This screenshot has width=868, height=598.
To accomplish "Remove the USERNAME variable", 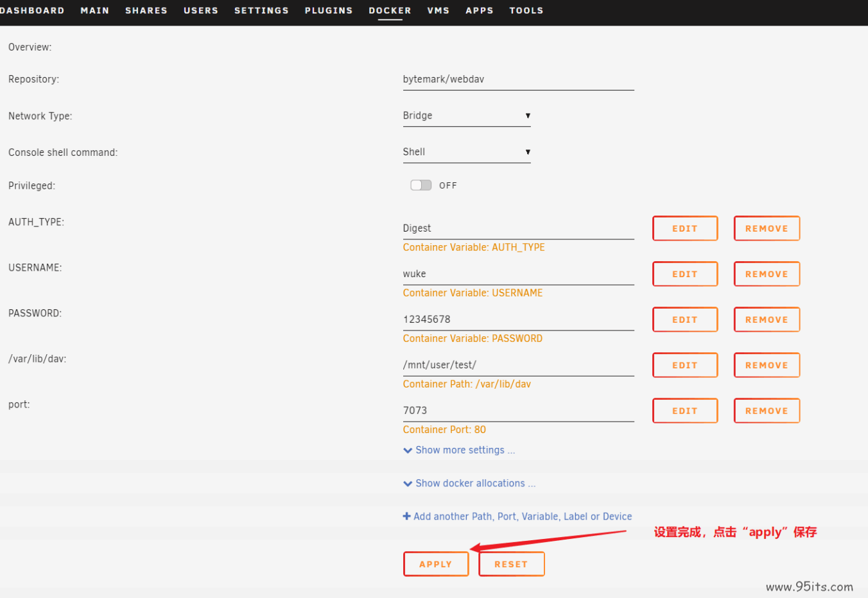I will [767, 274].
